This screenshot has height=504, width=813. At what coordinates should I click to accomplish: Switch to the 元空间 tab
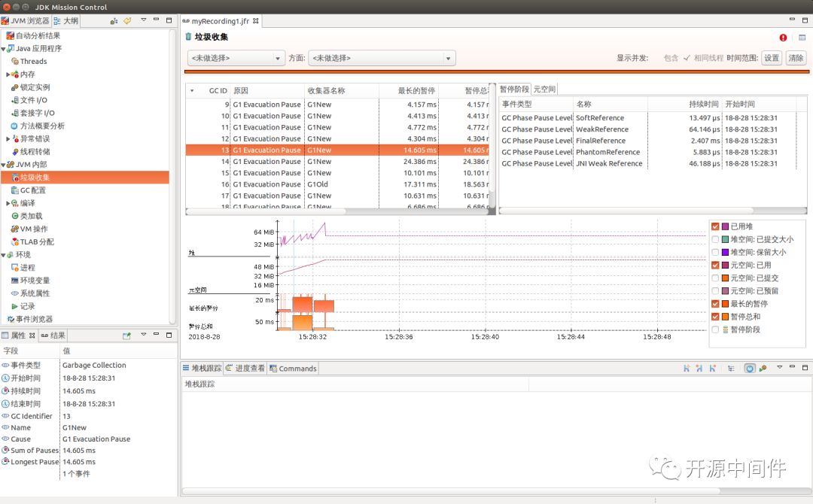tap(544, 89)
